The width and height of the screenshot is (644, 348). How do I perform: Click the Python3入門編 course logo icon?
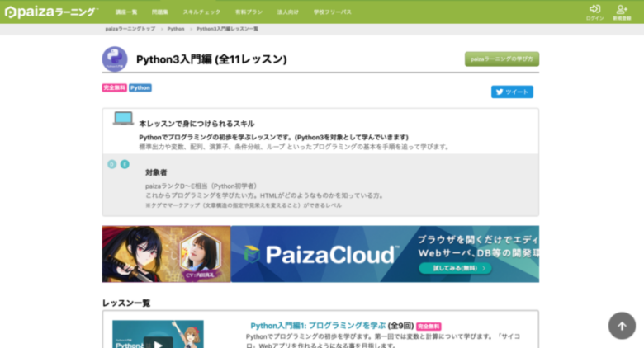pyautogui.click(x=115, y=59)
